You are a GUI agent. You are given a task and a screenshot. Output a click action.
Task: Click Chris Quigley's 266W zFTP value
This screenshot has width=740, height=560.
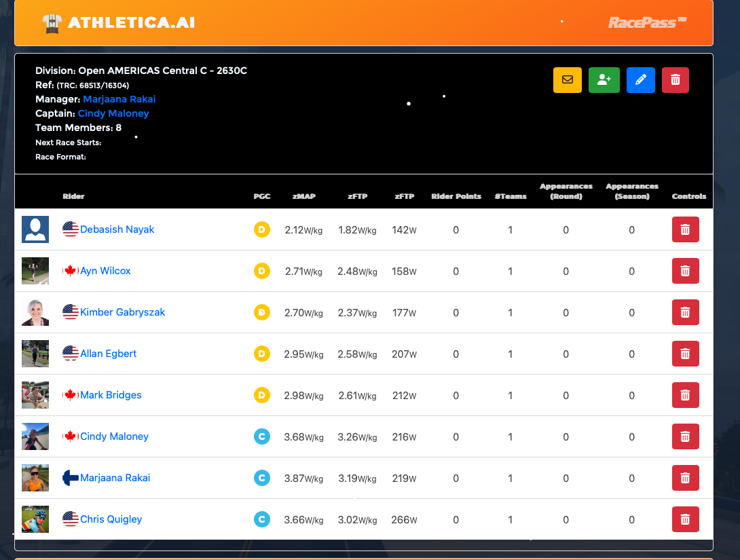pyautogui.click(x=404, y=519)
